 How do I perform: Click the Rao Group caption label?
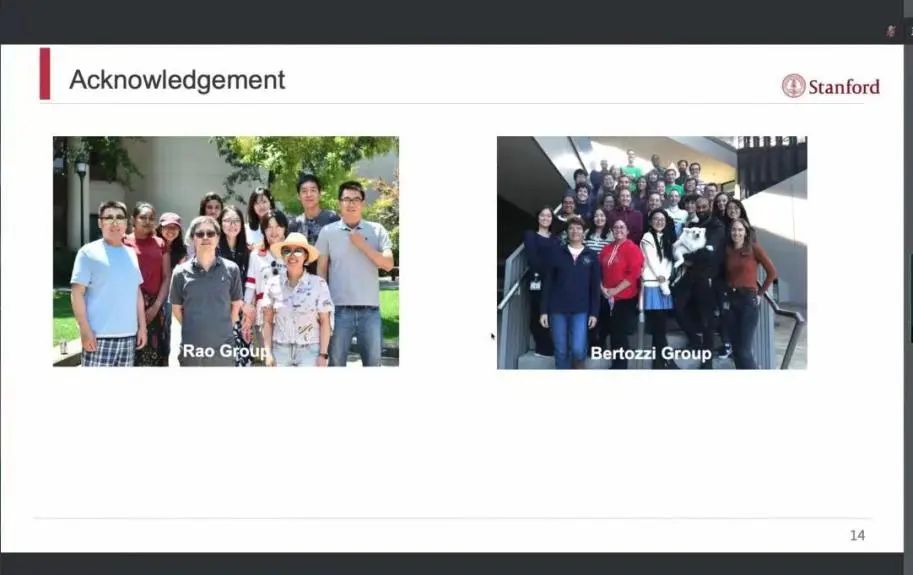coord(225,351)
